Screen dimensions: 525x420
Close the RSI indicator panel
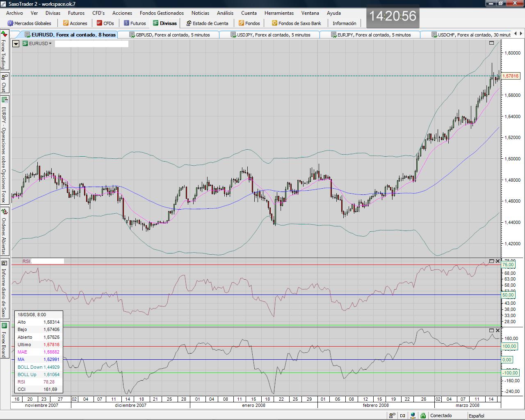tap(498, 261)
